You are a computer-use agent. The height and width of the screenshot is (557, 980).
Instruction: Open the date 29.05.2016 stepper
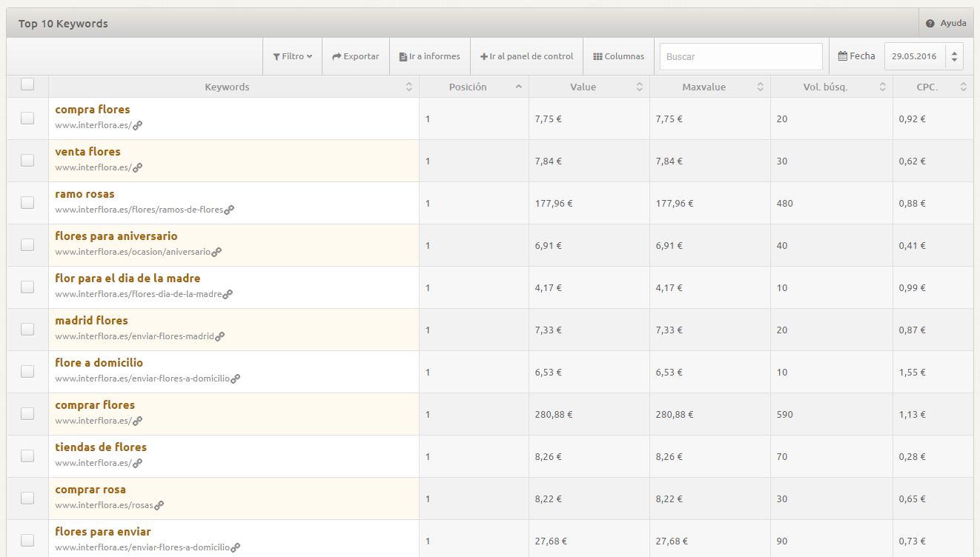[954, 56]
